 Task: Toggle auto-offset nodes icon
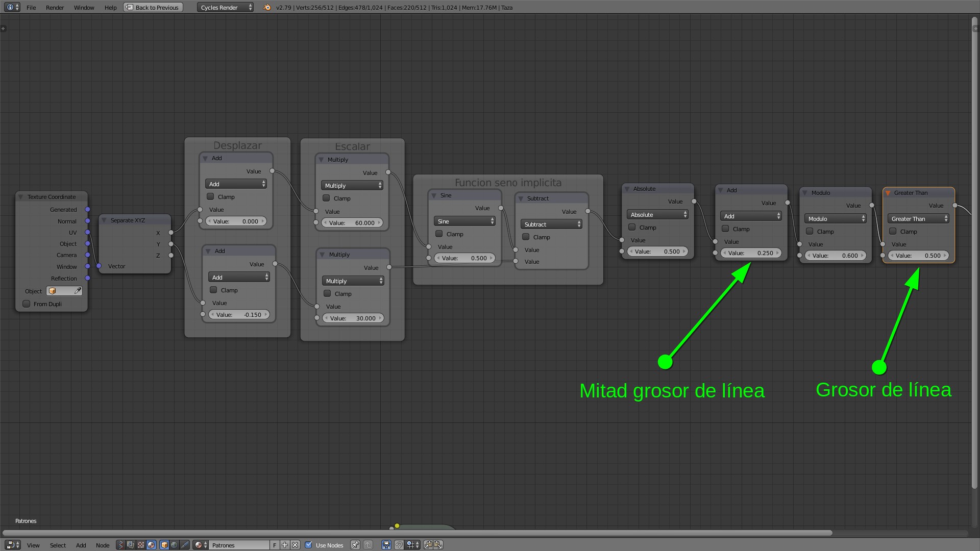click(386, 545)
